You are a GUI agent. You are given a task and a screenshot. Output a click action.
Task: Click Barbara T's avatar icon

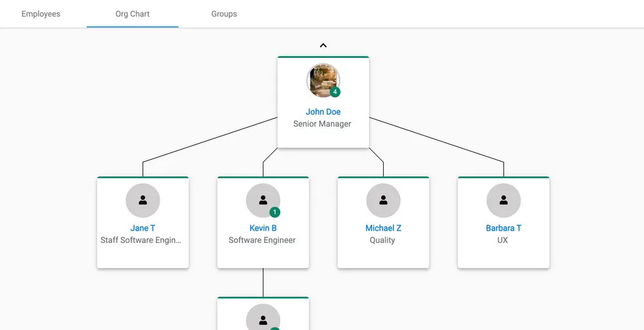pos(504,200)
